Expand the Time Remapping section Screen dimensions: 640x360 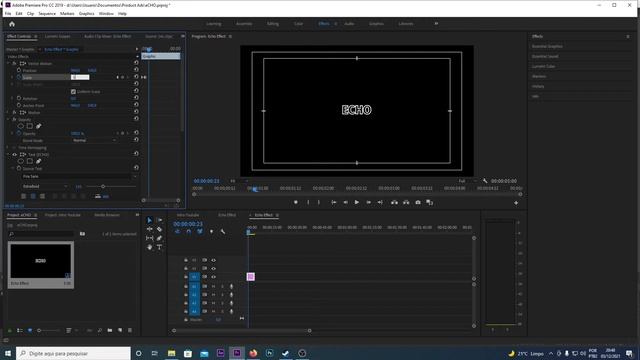click(x=8, y=147)
